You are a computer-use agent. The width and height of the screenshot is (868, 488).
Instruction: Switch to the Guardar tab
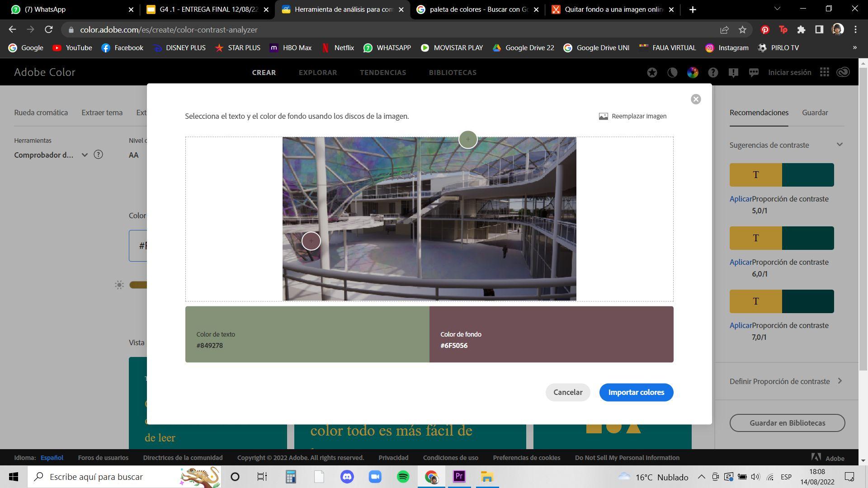pos(815,113)
